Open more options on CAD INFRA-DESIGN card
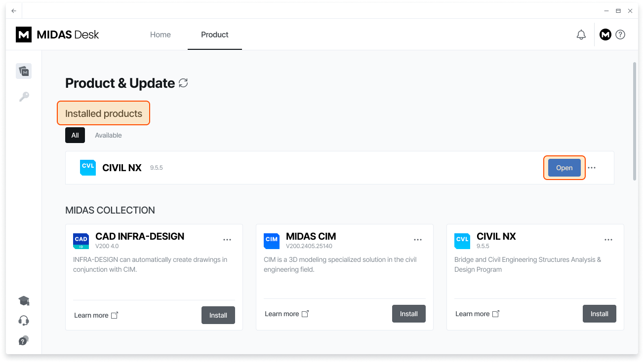This screenshot has height=363, width=644. pos(227,240)
